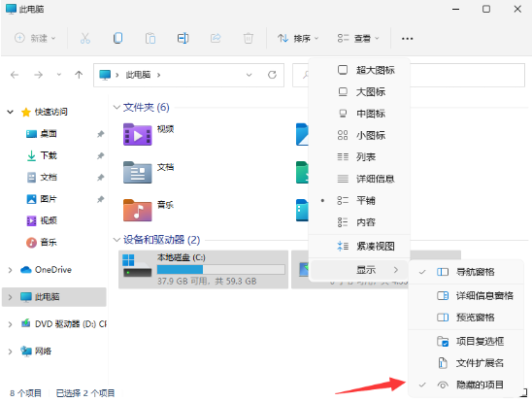
Task: Click the Cut scissors icon in toolbar
Action: coord(85,38)
